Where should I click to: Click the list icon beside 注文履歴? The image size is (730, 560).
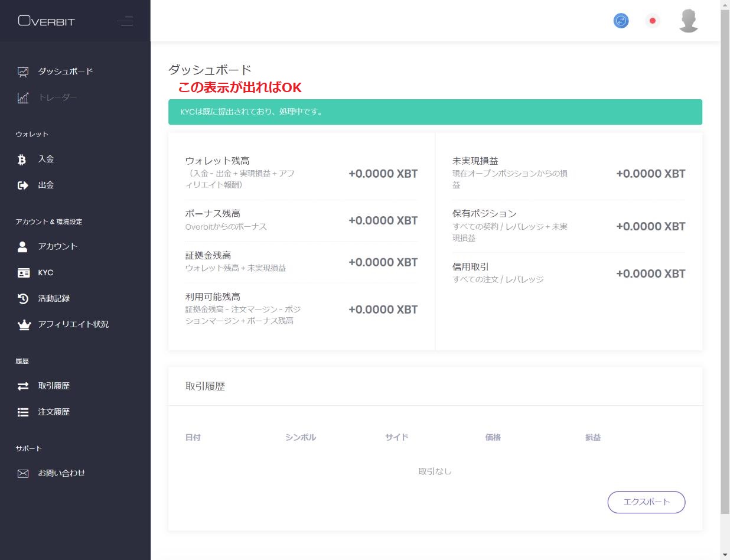point(23,412)
